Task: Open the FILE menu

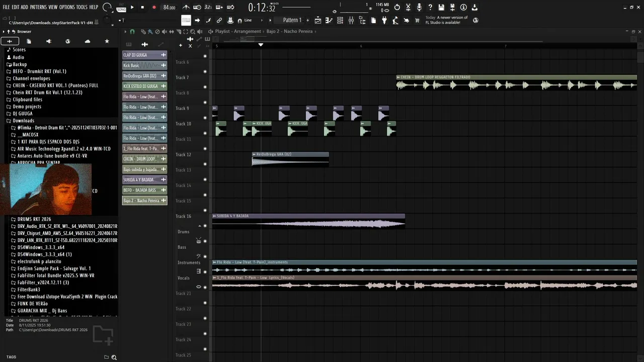Action: coord(7,7)
